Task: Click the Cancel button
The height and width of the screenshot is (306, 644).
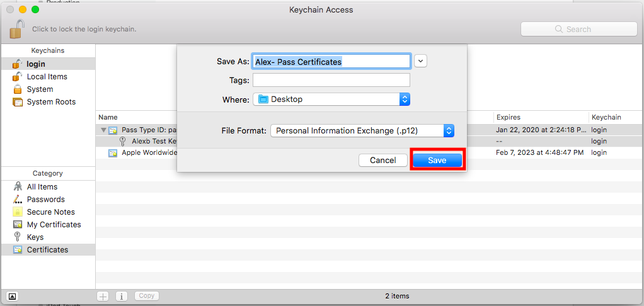Action: [382, 161]
